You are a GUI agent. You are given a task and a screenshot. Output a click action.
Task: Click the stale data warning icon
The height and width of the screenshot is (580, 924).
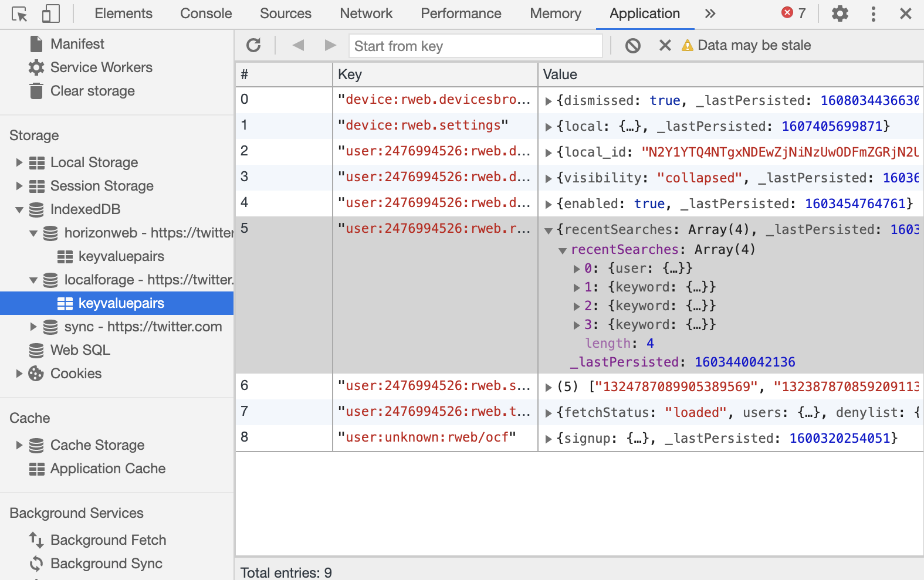687,45
